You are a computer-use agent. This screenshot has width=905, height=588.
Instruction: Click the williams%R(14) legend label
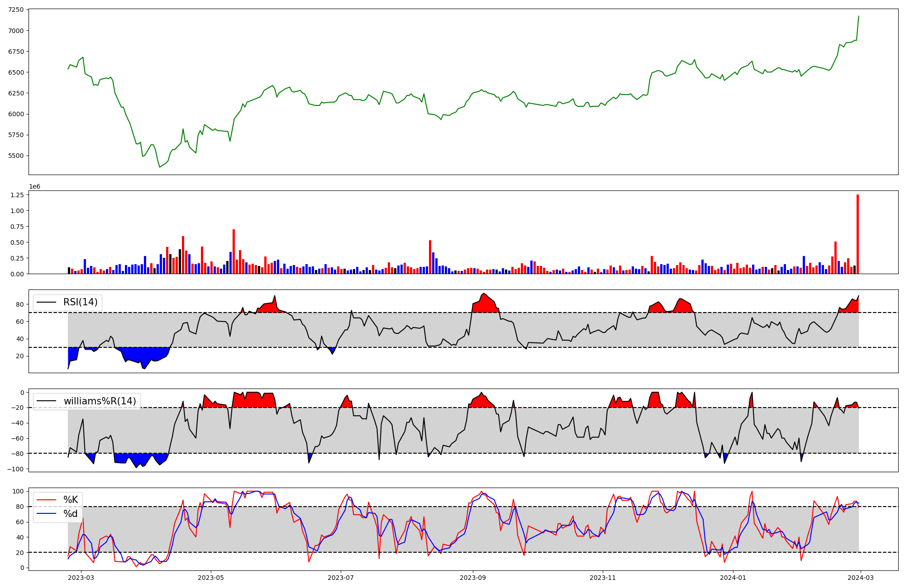tap(100, 401)
